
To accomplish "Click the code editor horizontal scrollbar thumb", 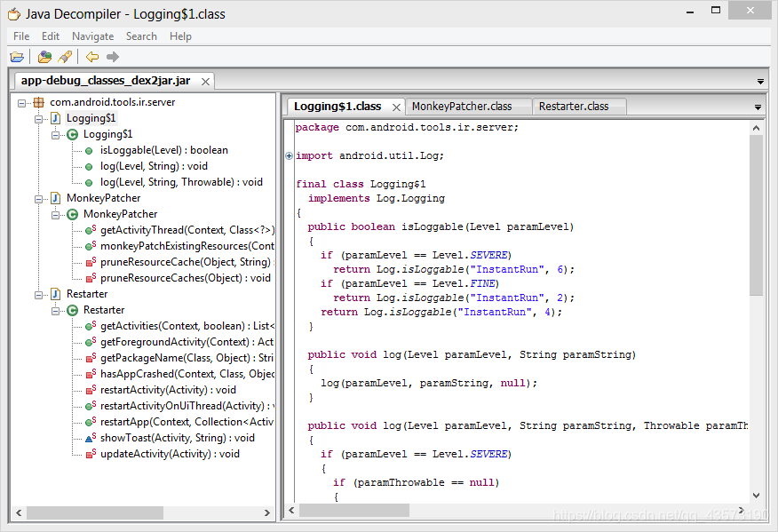I will pyautogui.click(x=354, y=510).
